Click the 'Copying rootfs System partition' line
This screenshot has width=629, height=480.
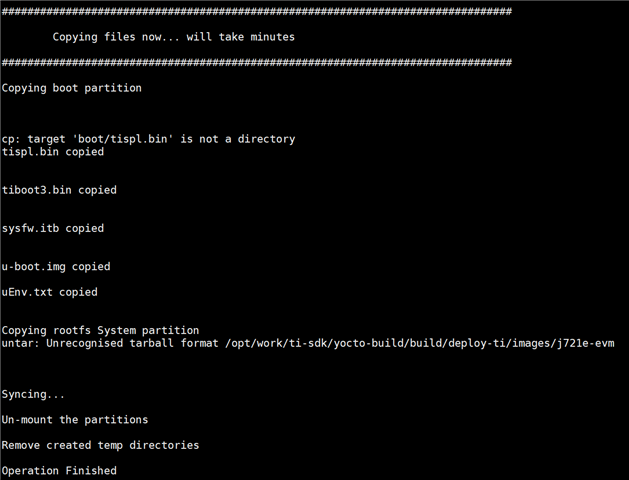(100, 330)
